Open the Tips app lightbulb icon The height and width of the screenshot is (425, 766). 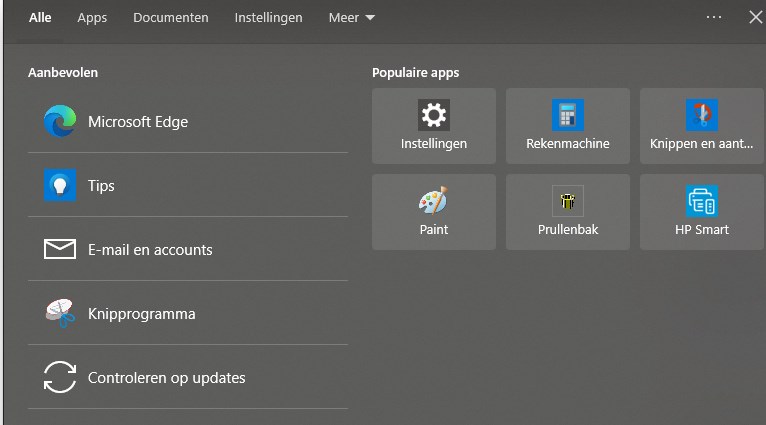tap(60, 185)
